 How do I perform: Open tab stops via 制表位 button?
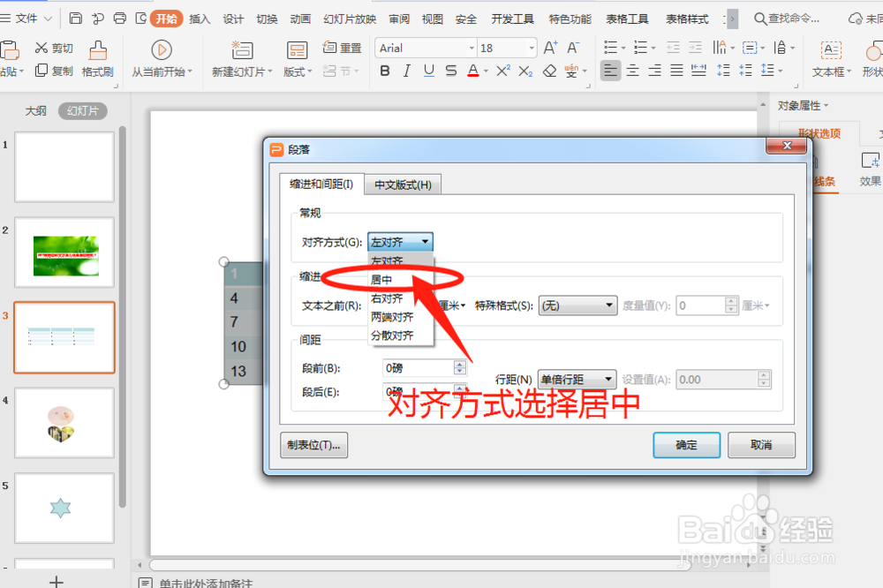click(x=314, y=445)
